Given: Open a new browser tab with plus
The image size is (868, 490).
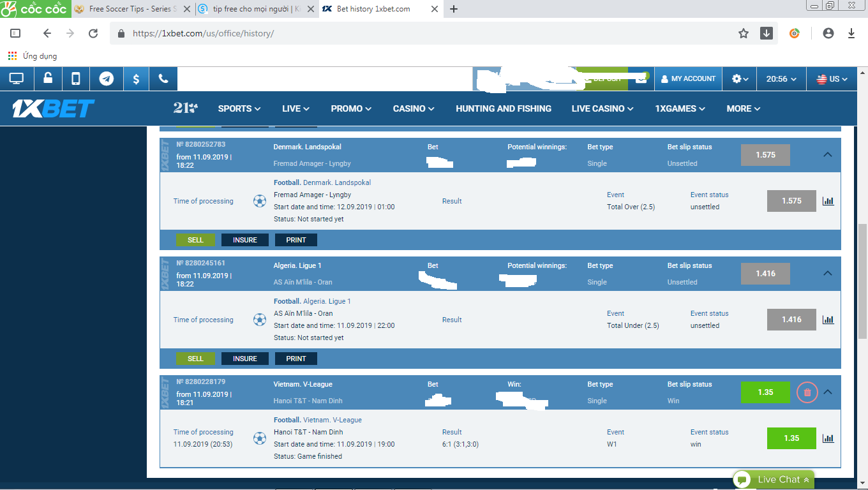Looking at the screenshot, I should [x=454, y=9].
